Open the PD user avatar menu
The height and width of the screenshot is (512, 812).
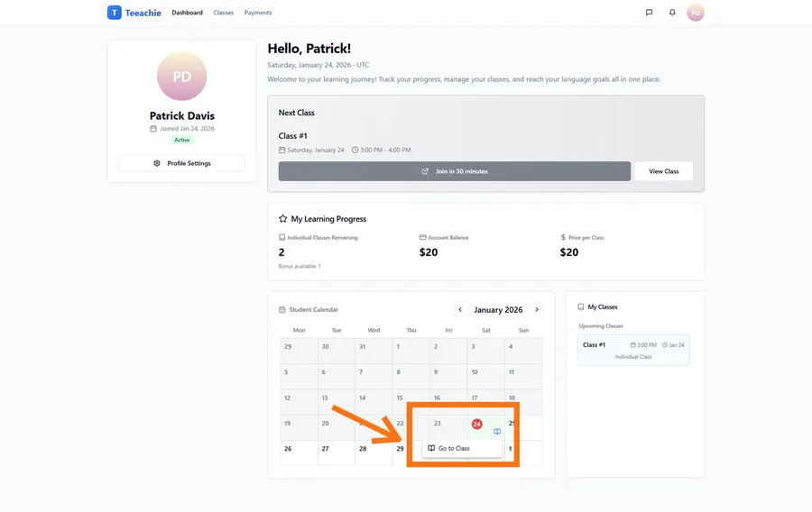696,13
